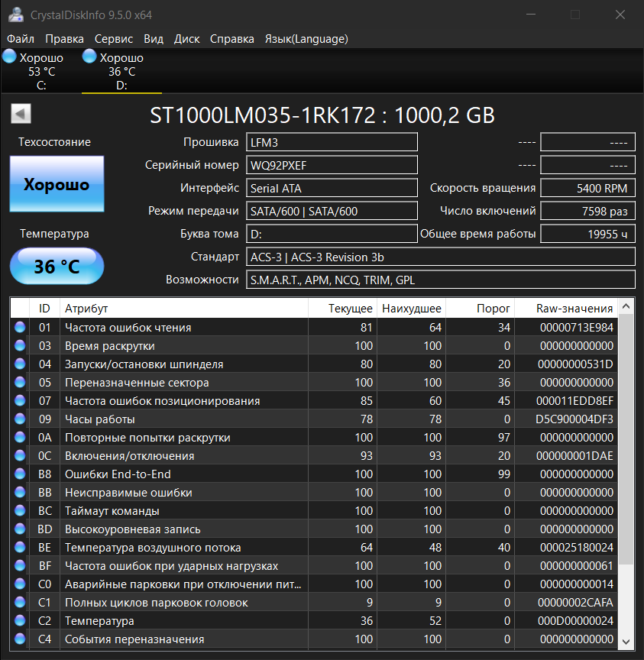The height and width of the screenshot is (660, 644).
Task: Click status orb for Температура row C2
Action: tap(20, 620)
